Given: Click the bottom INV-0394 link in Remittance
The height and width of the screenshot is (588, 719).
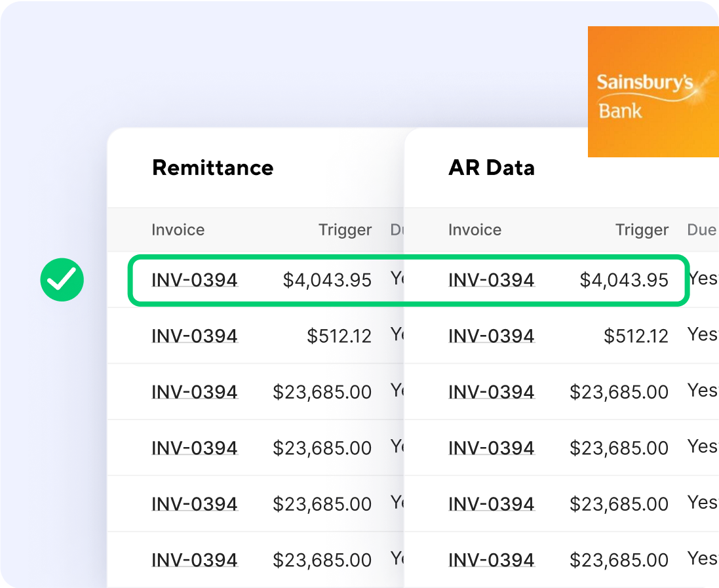Looking at the screenshot, I should pyautogui.click(x=195, y=560).
